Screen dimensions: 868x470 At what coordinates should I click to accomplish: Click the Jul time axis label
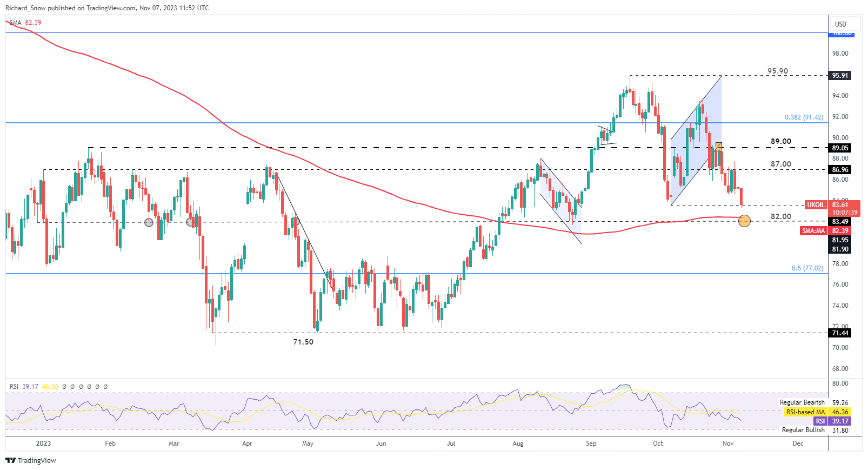(x=451, y=443)
